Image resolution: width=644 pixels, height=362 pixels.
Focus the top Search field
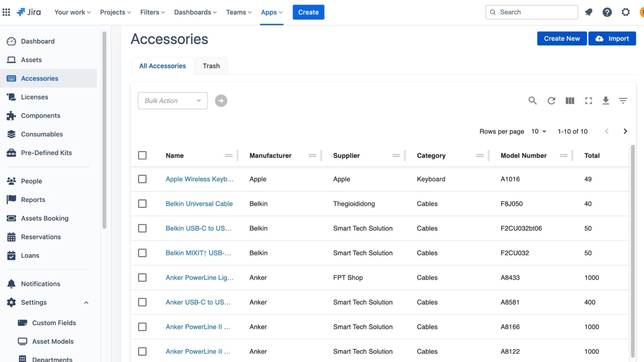532,12
